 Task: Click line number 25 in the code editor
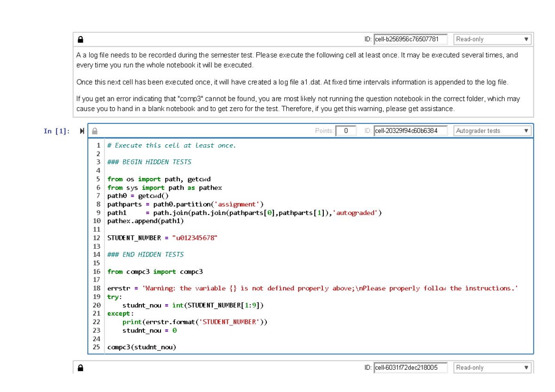coord(97,347)
